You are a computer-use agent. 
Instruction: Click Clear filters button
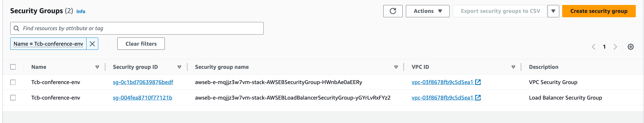click(x=141, y=44)
